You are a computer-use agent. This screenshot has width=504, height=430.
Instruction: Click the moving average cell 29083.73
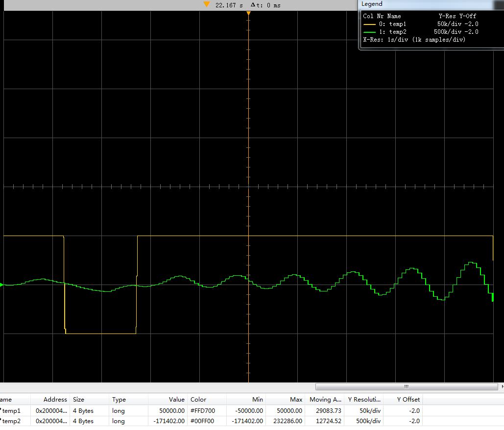tap(325, 411)
